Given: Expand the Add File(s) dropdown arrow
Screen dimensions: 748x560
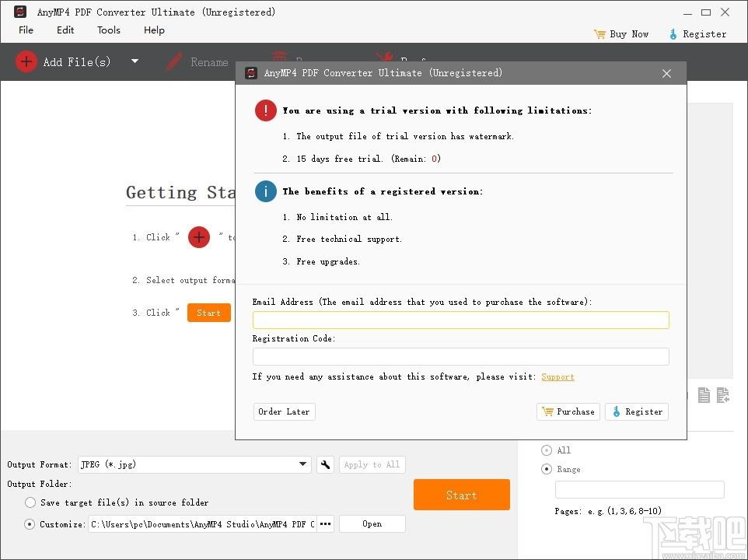Looking at the screenshot, I should click(135, 61).
